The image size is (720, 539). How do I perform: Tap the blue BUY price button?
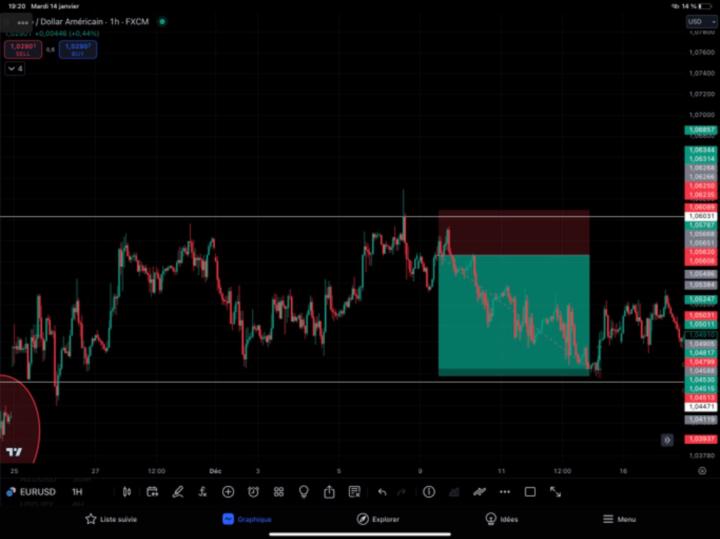[x=78, y=50]
